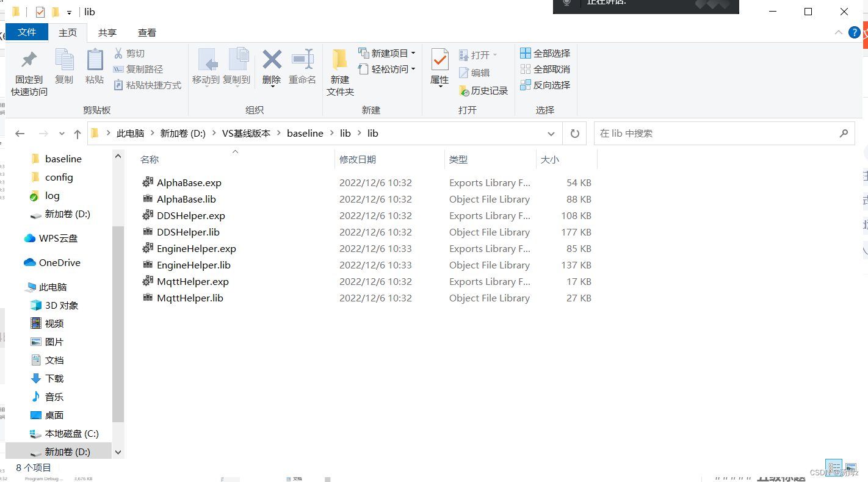
Task: Open the config folder in sidebar
Action: tap(59, 177)
